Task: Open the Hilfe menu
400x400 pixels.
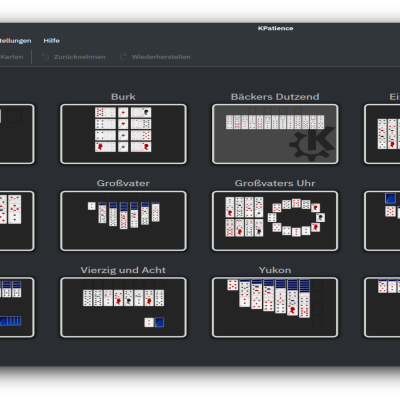Action: (x=51, y=41)
